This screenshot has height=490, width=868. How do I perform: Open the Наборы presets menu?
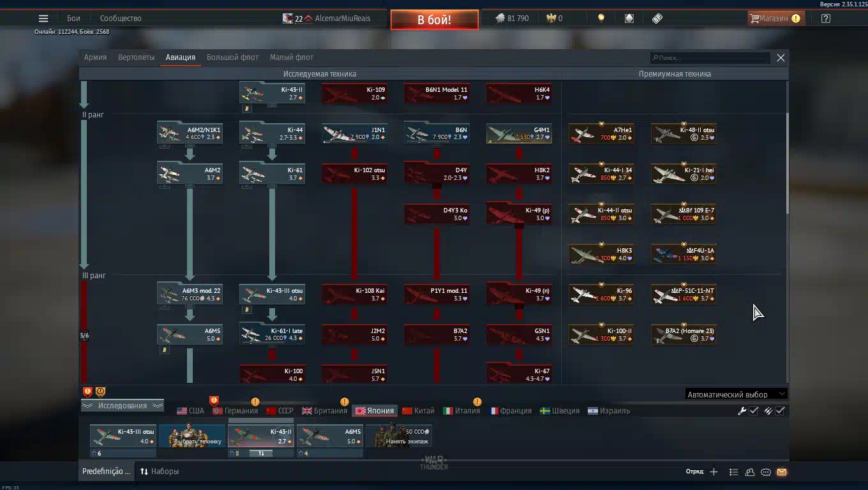coord(160,471)
